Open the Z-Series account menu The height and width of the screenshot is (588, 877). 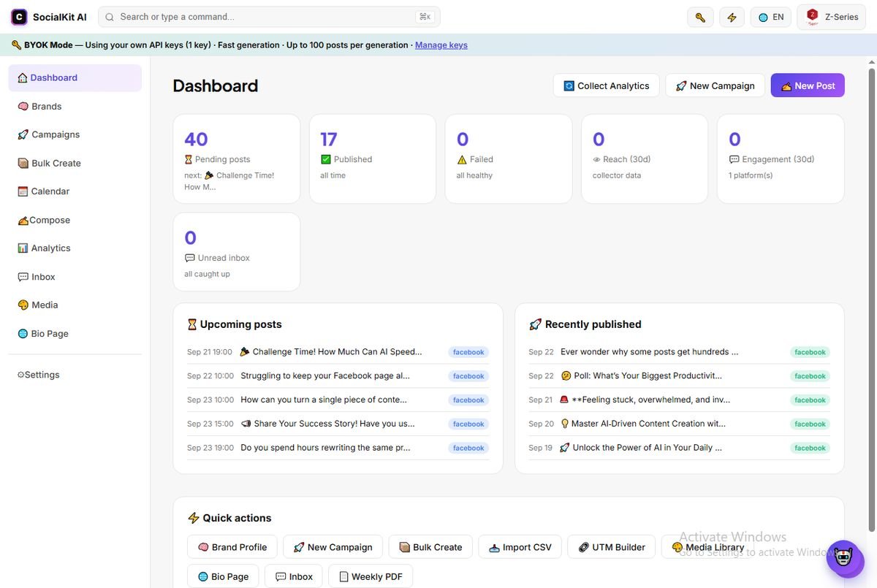(x=832, y=17)
